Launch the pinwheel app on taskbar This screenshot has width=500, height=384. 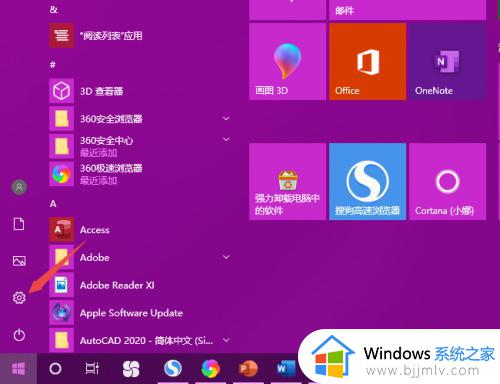(131, 369)
